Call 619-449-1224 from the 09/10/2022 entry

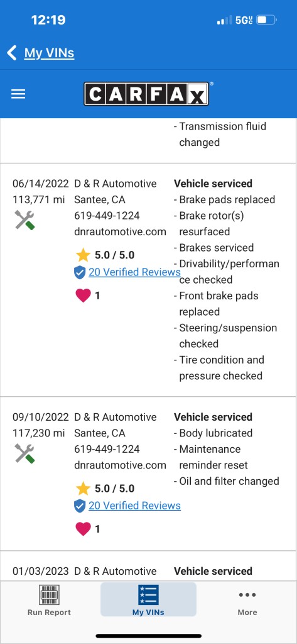point(107,449)
